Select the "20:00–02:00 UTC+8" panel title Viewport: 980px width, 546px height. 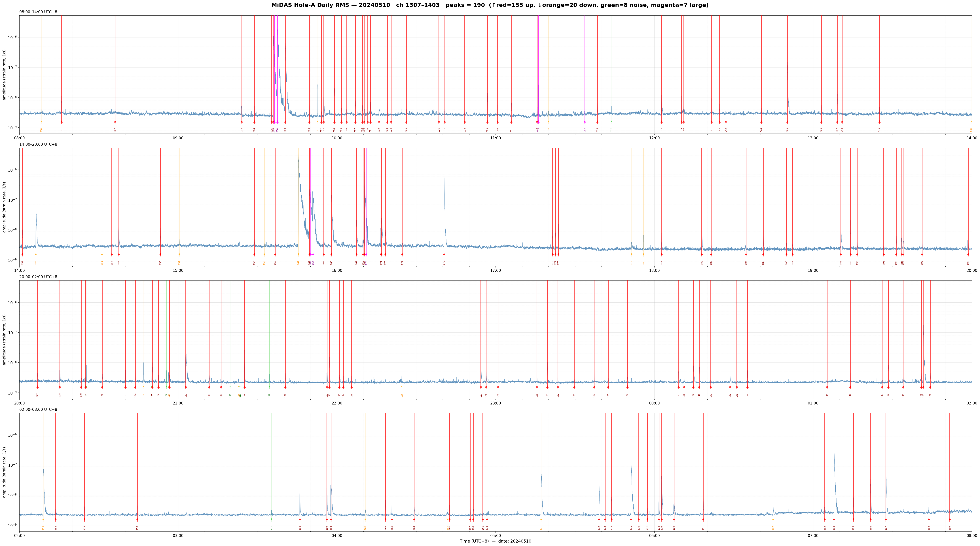point(38,277)
